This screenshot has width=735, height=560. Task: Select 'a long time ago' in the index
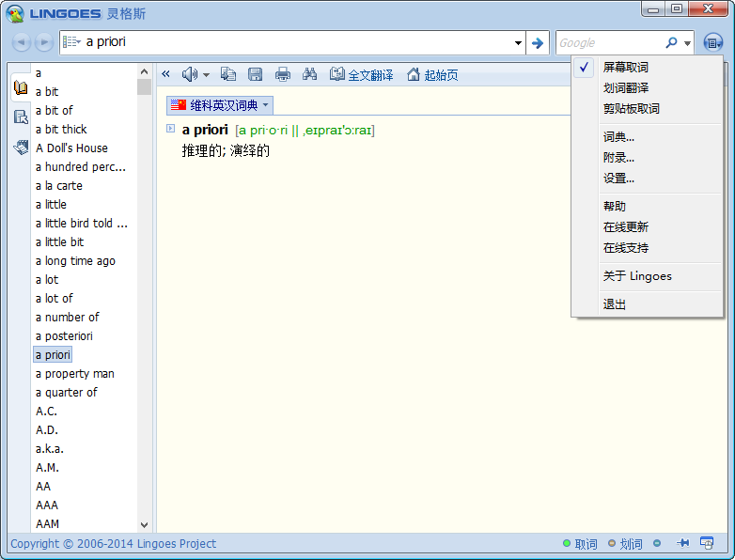coord(75,261)
